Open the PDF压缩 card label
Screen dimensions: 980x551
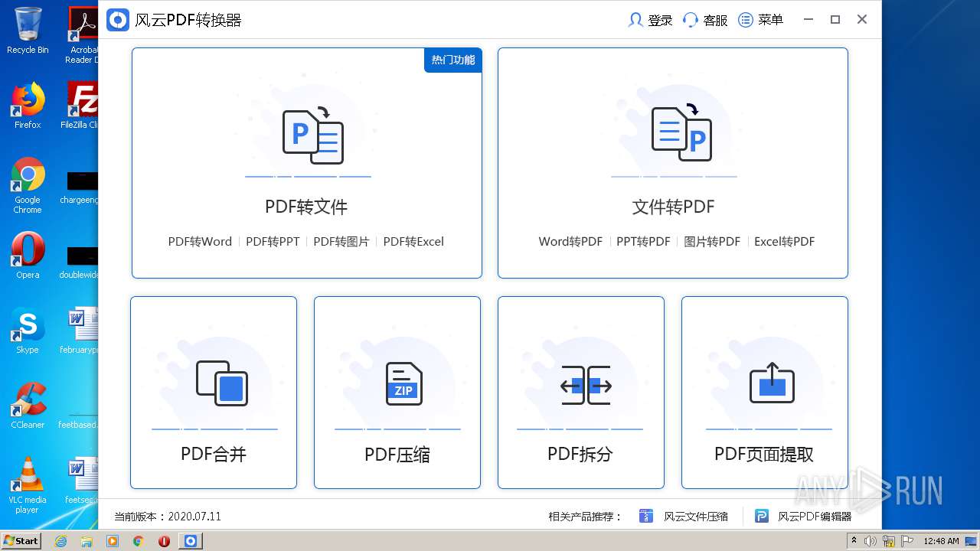(x=397, y=455)
